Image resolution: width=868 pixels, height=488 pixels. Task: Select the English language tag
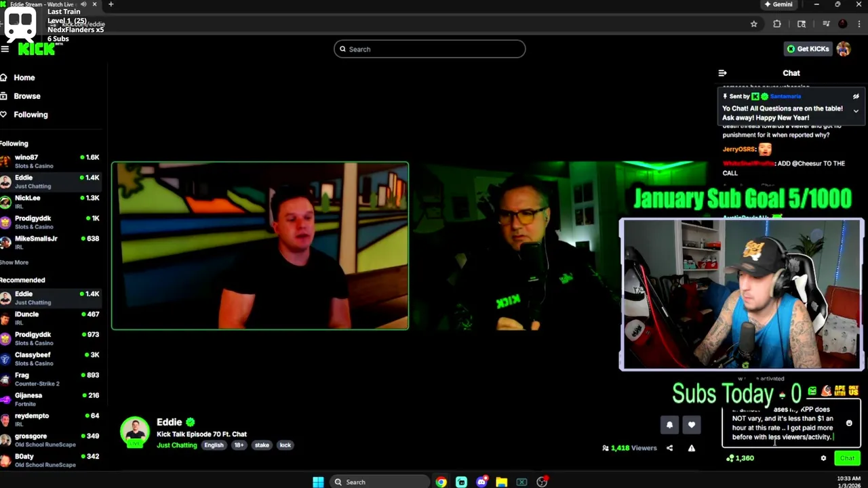(214, 445)
